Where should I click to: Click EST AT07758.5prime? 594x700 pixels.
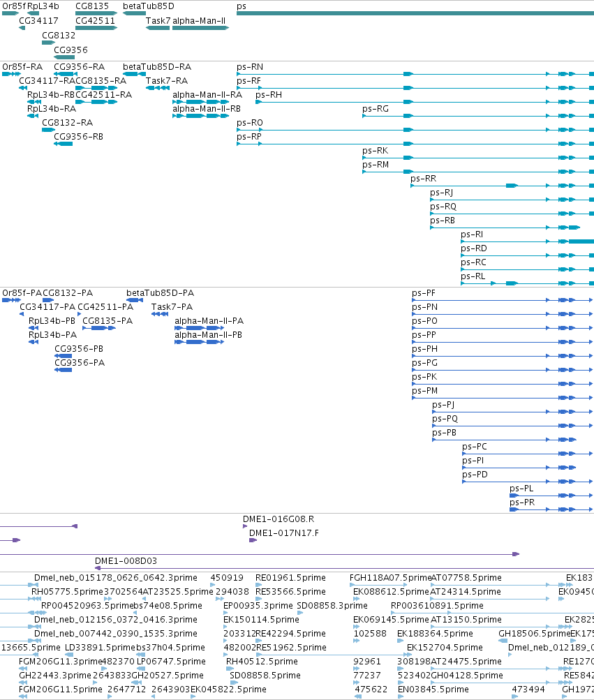click(x=466, y=578)
